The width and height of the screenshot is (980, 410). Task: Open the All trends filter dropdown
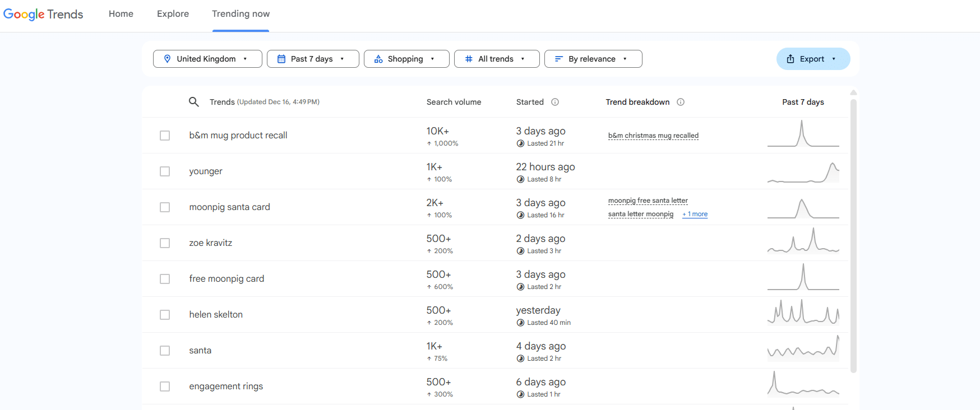pyautogui.click(x=497, y=59)
